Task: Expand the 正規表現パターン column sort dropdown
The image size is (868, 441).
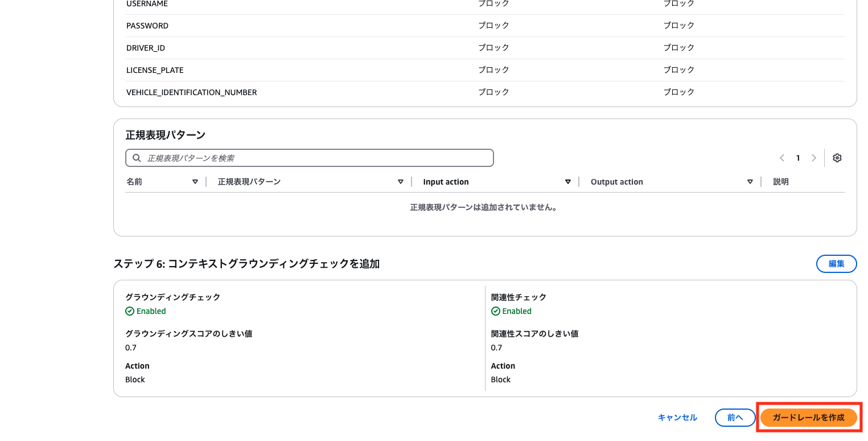Action: click(x=401, y=181)
